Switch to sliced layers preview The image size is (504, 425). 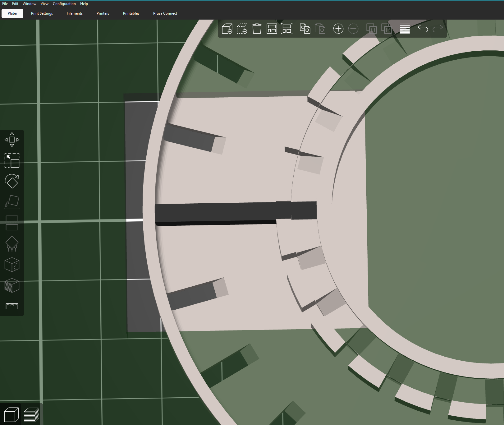pos(31,415)
